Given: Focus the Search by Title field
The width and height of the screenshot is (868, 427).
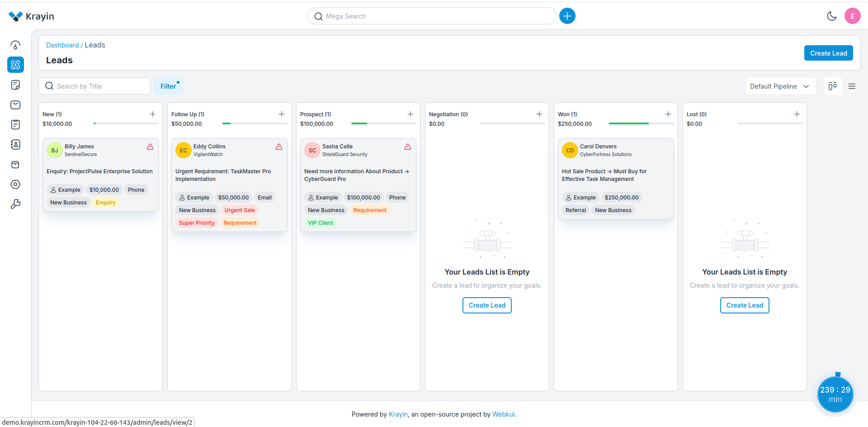Looking at the screenshot, I should click(x=94, y=86).
